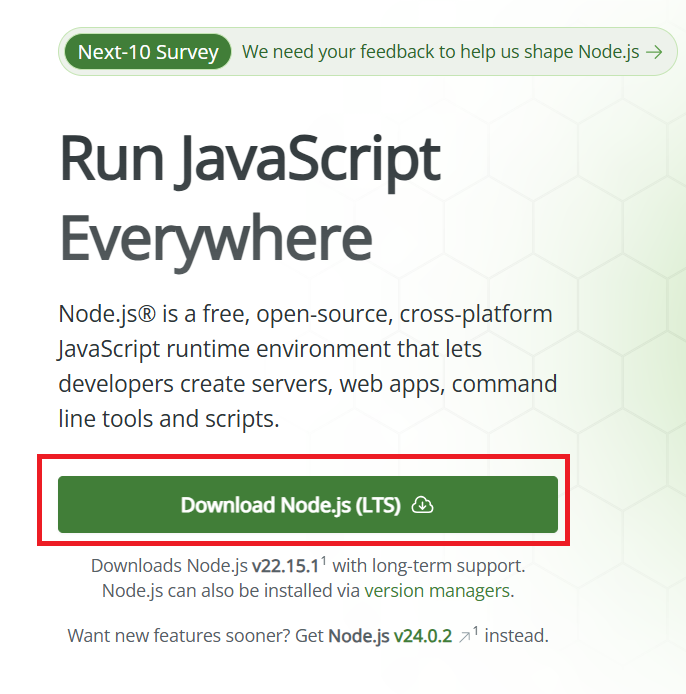Click the word "cross-platform" in the description
The image size is (686, 694).
pos(476,314)
